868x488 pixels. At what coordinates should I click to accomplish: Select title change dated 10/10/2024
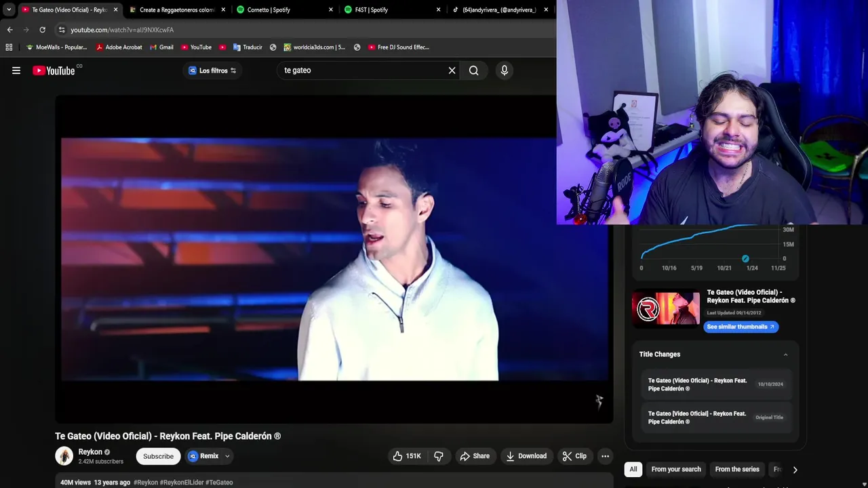point(715,384)
